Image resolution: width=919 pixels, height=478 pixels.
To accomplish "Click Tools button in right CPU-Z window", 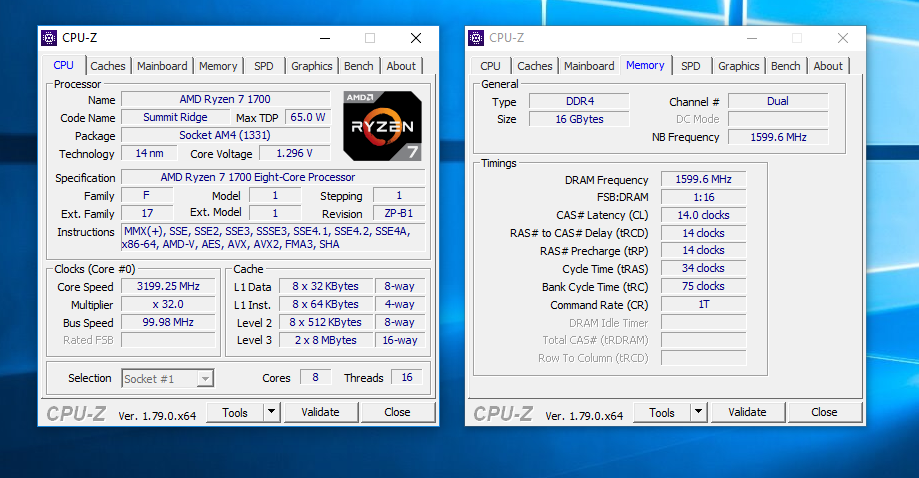I will (662, 412).
